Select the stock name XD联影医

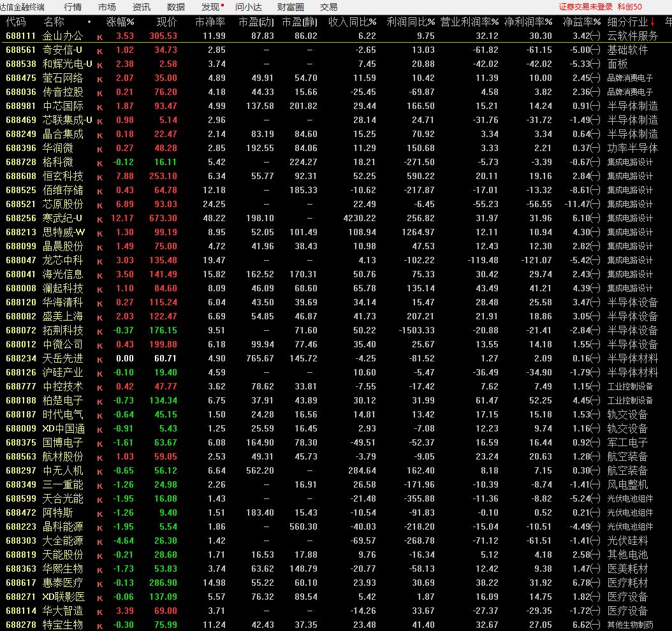click(63, 597)
